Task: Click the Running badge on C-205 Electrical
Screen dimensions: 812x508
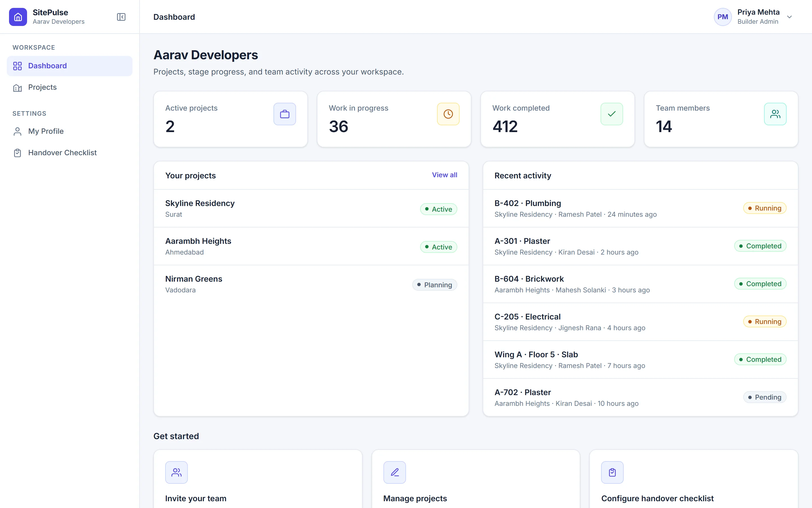Action: [x=765, y=321]
